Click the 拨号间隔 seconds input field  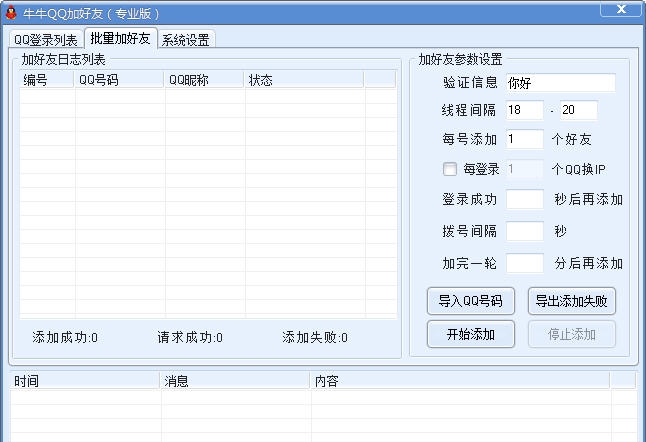tap(524, 231)
